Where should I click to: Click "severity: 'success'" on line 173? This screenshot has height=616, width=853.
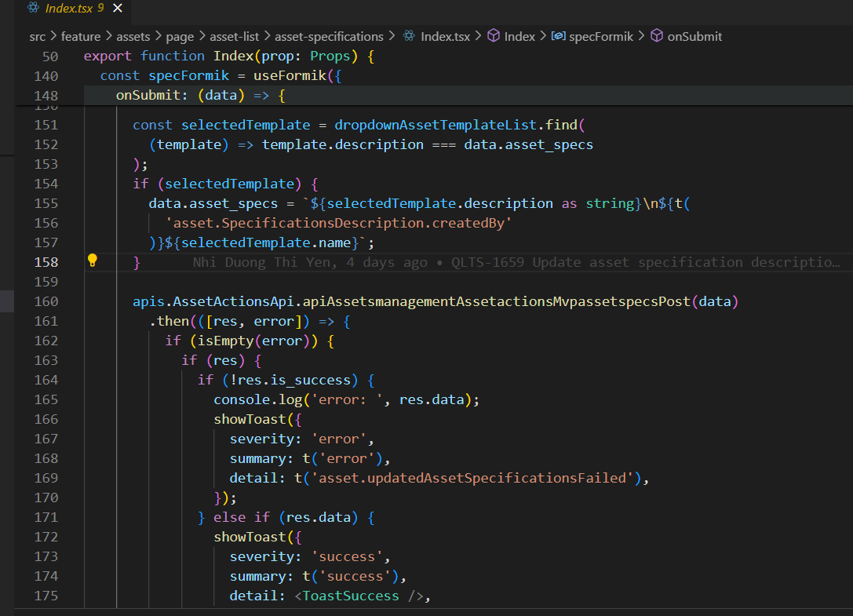(306, 556)
